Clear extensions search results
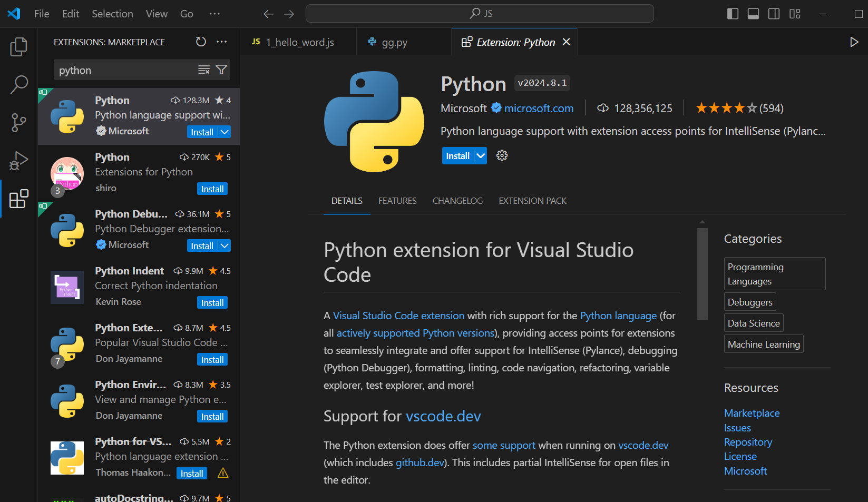The image size is (868, 502). tap(204, 70)
